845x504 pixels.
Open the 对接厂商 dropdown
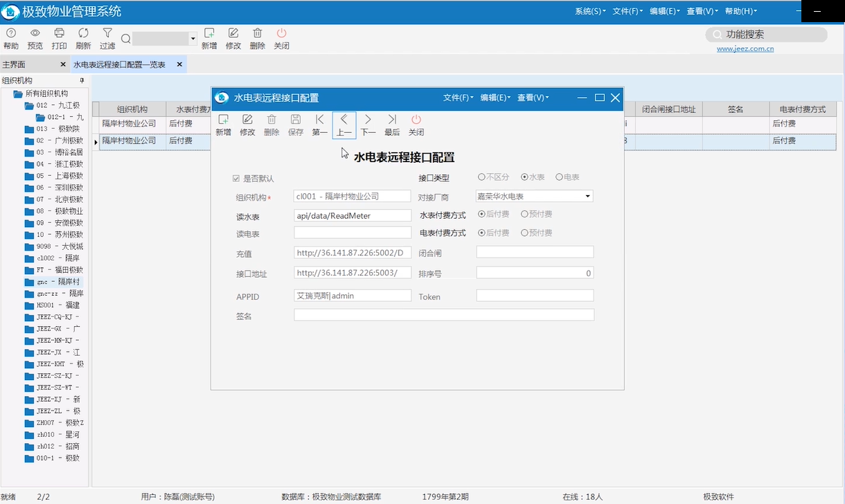588,197
